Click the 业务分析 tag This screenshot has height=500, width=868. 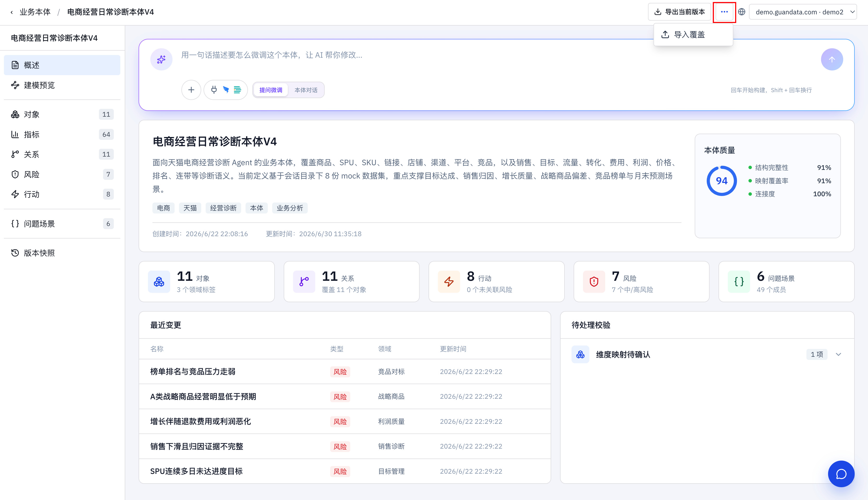click(290, 208)
